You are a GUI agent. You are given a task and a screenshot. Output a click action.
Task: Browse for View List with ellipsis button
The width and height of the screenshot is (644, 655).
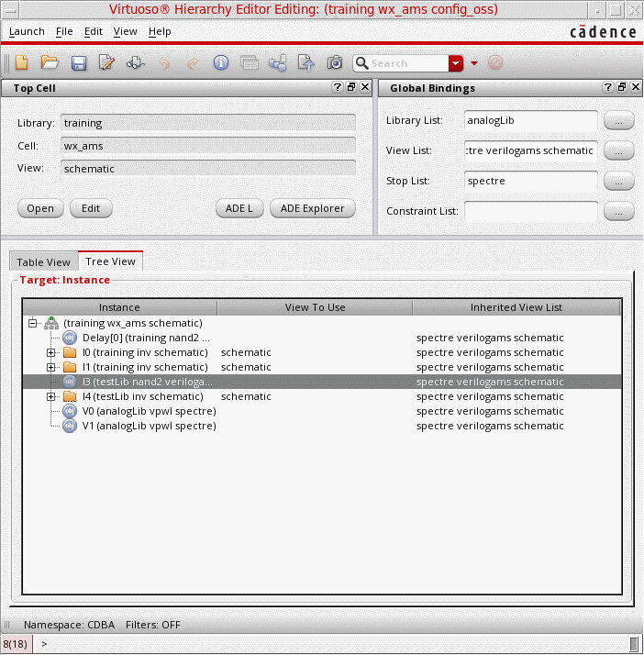click(x=619, y=150)
